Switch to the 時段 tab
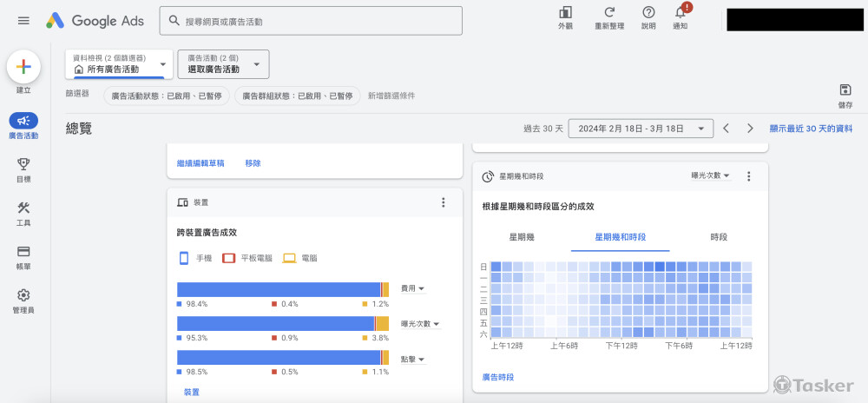 [x=718, y=236]
